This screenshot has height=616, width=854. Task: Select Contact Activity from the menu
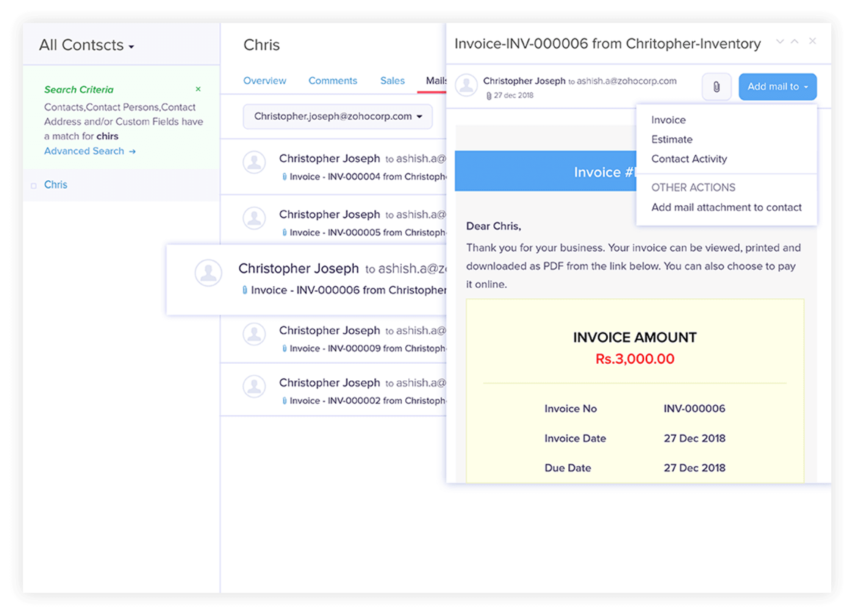[689, 159]
